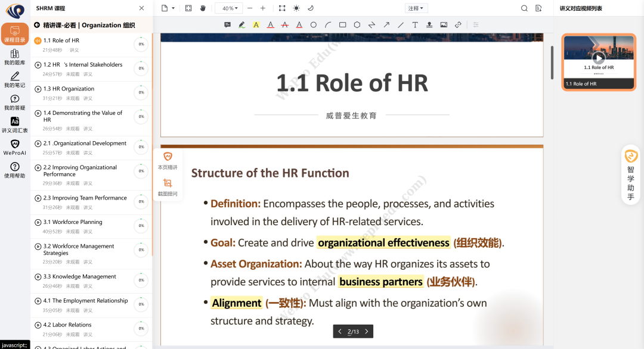The image size is (644, 349).
Task: Select the hand pan tool
Action: 203,8
